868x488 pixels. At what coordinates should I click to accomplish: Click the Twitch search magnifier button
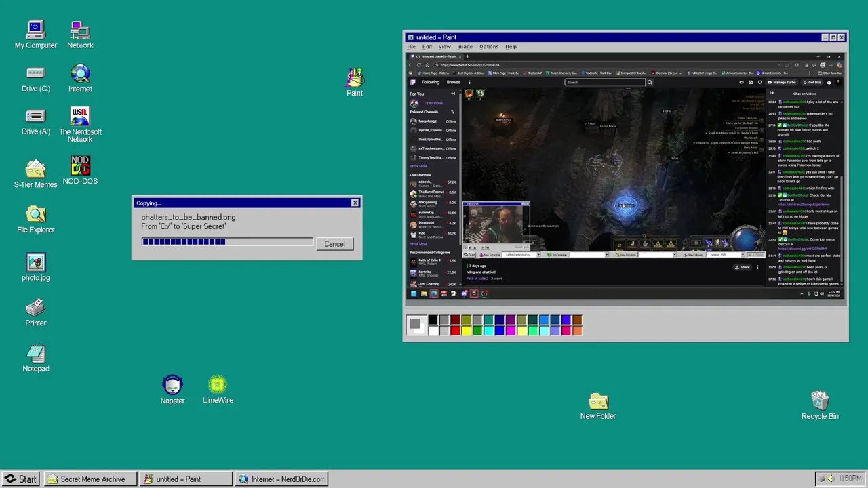649,82
